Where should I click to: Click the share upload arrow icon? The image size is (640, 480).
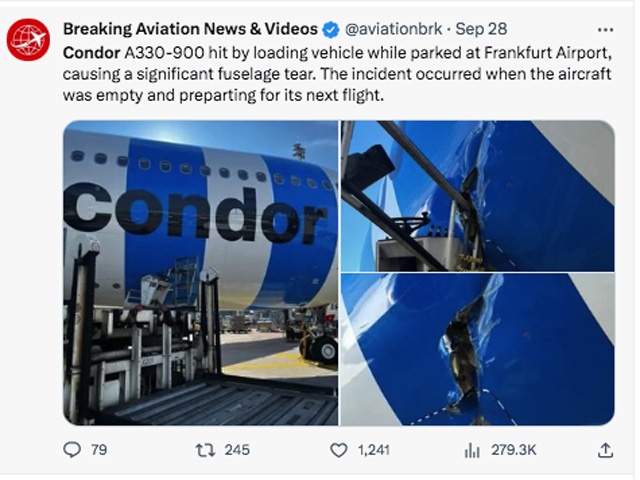[x=604, y=450]
